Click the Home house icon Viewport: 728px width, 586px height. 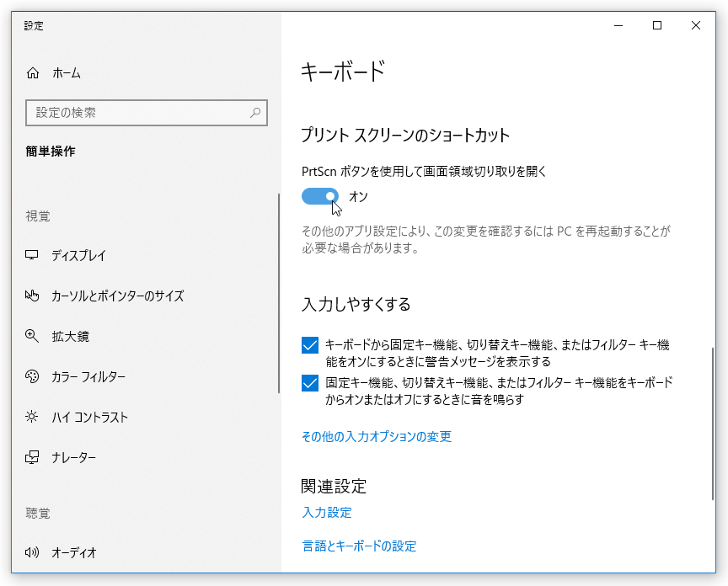coord(33,73)
